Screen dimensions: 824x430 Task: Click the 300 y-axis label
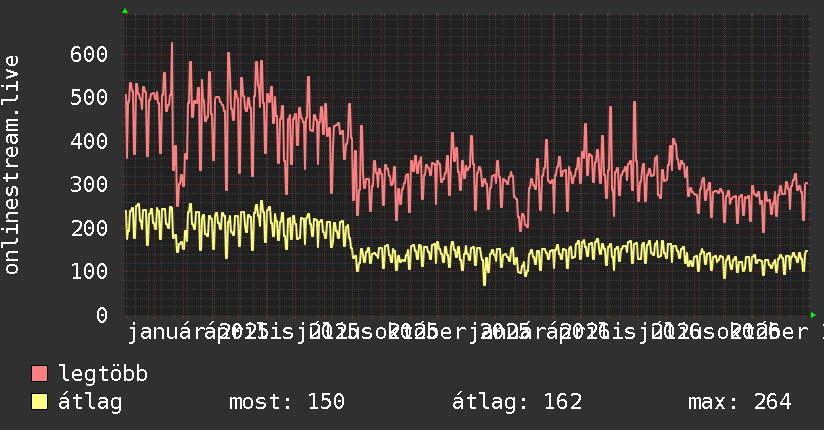(x=89, y=185)
